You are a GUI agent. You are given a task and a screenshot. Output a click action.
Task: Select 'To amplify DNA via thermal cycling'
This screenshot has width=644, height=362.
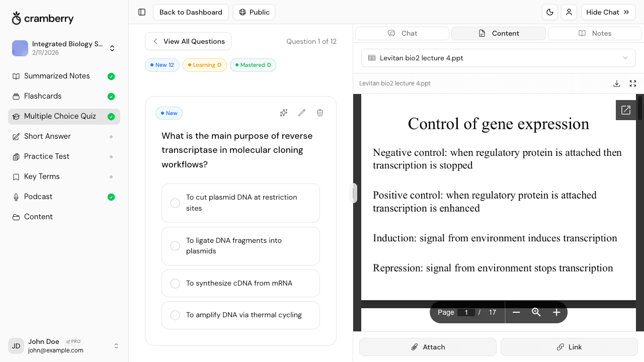[240, 315]
